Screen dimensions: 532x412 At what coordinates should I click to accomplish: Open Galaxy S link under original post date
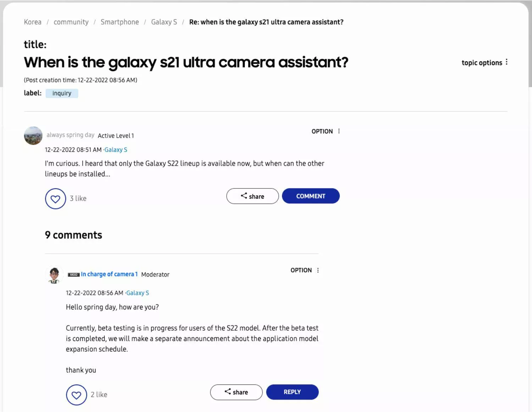pos(116,150)
